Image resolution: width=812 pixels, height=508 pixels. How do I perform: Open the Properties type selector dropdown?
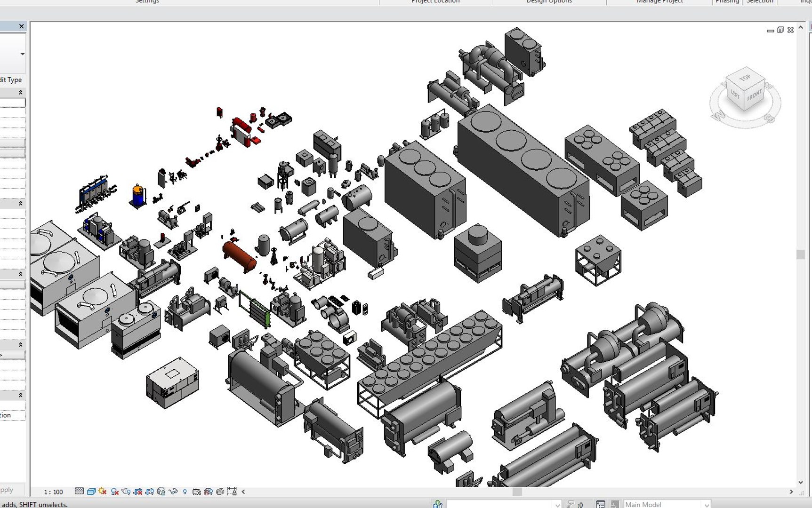[22, 54]
